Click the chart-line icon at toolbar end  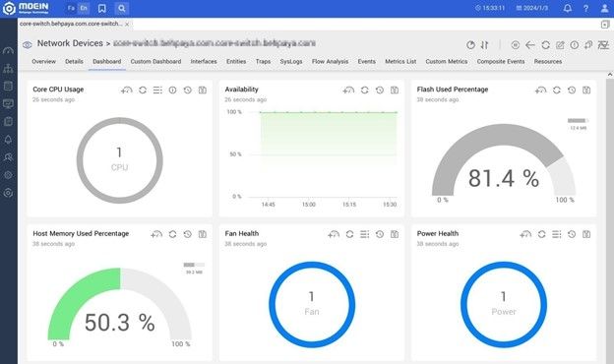click(603, 45)
